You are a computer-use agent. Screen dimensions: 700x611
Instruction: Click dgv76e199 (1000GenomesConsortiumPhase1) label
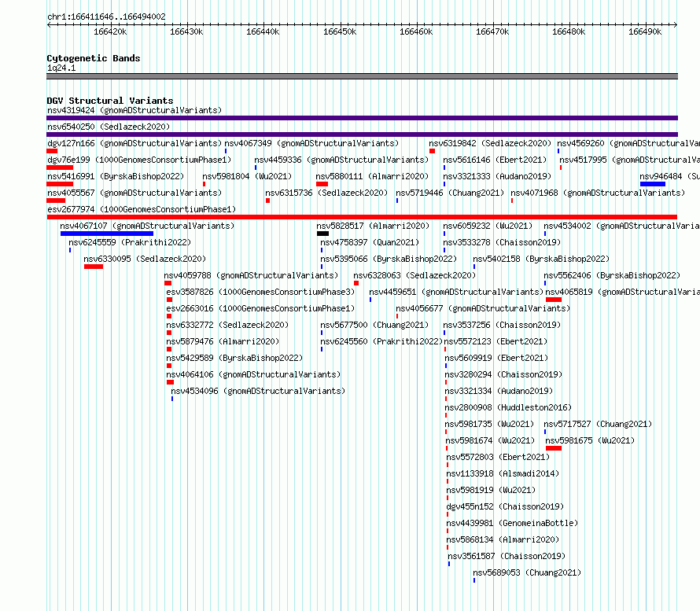pos(139,160)
